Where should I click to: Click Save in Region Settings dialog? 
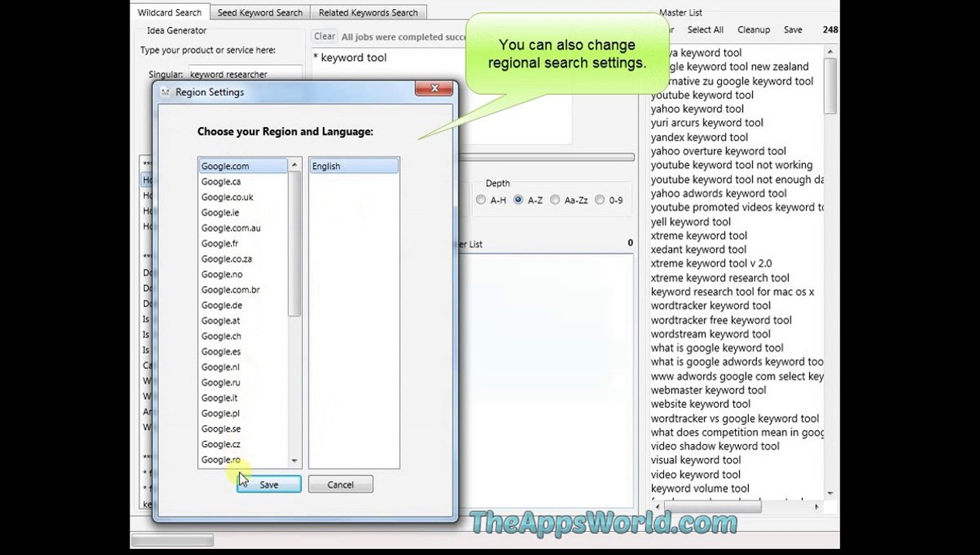269,485
